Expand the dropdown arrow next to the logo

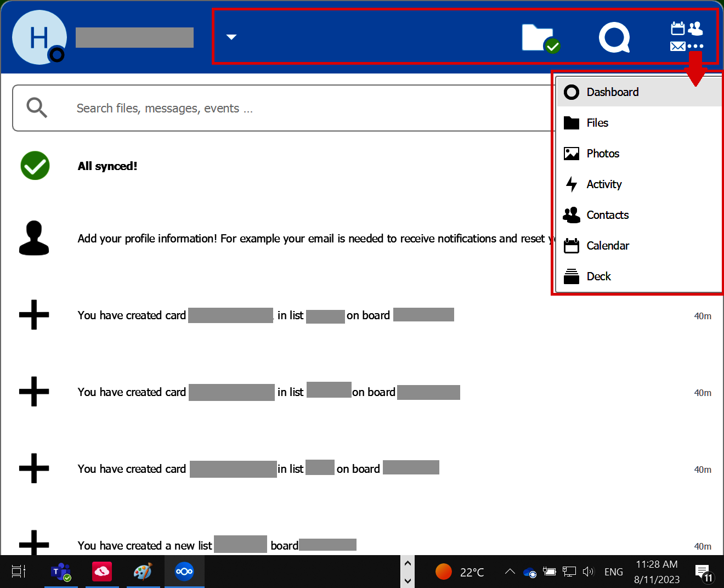pyautogui.click(x=231, y=37)
